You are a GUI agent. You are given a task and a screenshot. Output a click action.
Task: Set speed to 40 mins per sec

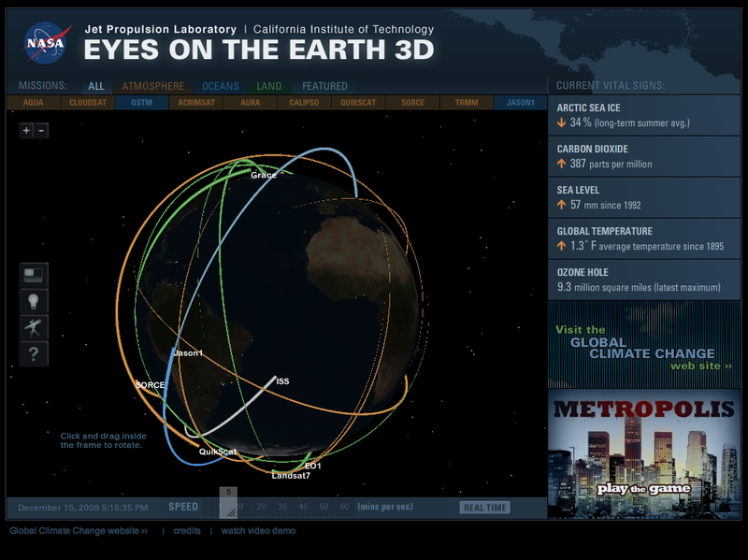(303, 507)
